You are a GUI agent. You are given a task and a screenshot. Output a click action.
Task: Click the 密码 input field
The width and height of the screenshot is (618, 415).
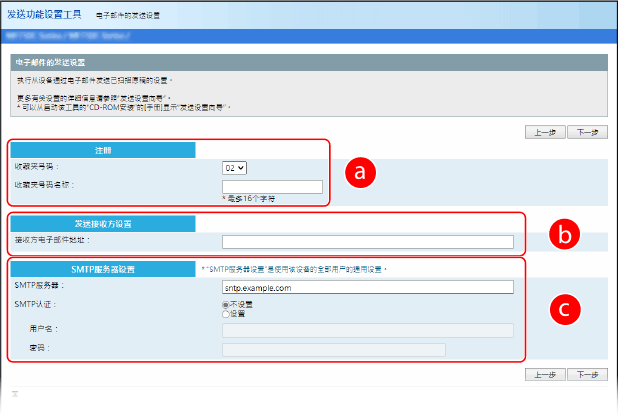click(x=333, y=349)
